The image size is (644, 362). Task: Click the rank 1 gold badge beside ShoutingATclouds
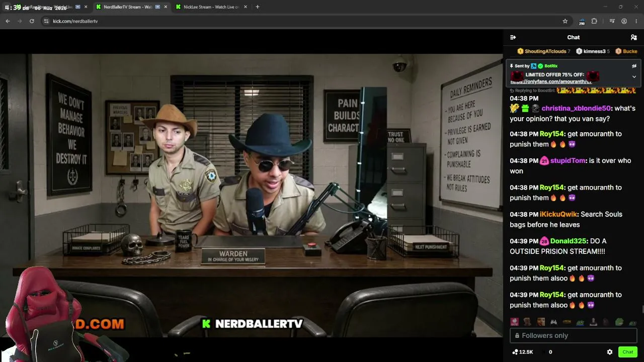pyautogui.click(x=520, y=51)
